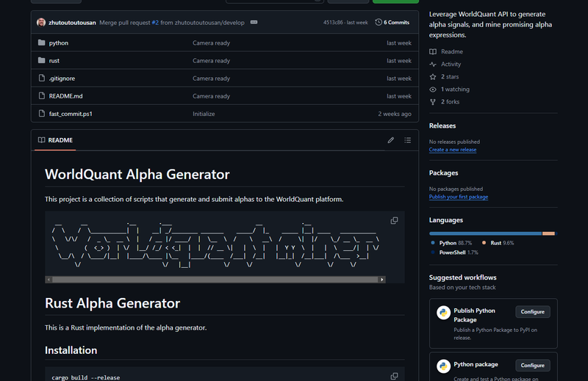Screen dimensions: 588x381
Task: Click PowerShell 1.7% language link
Action: 455,253
